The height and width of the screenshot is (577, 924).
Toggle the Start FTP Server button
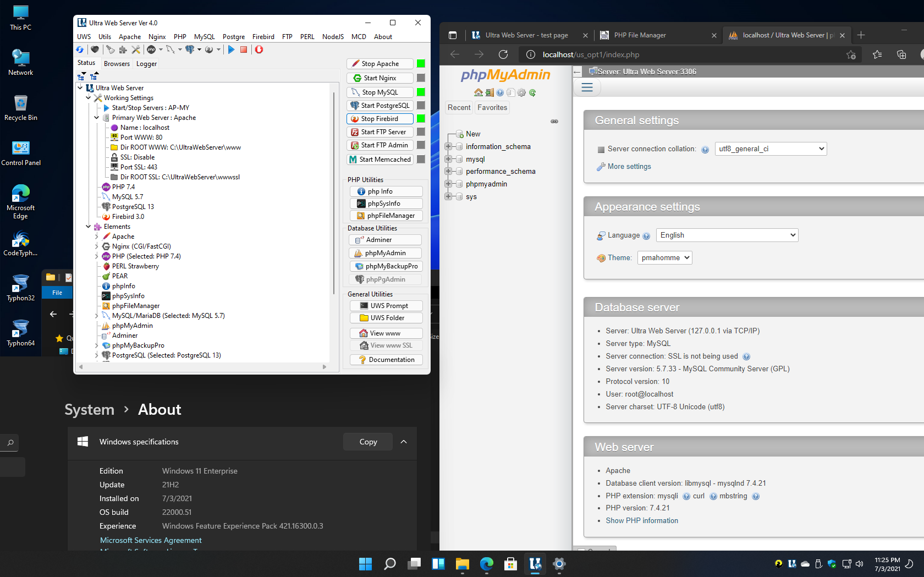click(380, 132)
